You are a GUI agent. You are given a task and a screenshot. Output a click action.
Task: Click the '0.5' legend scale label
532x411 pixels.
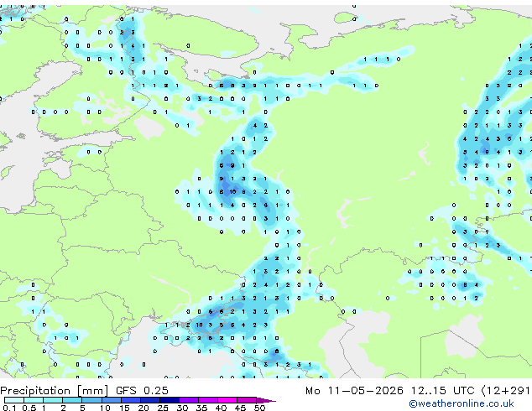point(29,408)
